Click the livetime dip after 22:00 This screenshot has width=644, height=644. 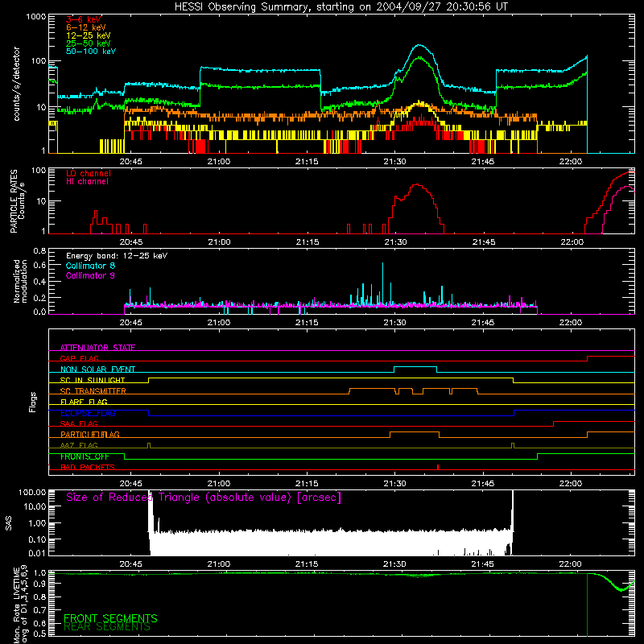(621, 590)
